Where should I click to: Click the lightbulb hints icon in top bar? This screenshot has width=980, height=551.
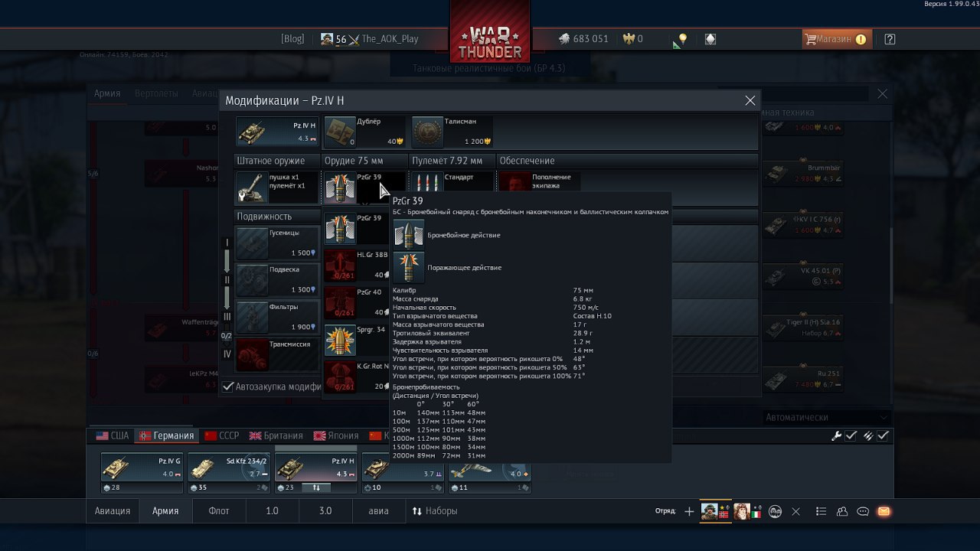(x=682, y=38)
